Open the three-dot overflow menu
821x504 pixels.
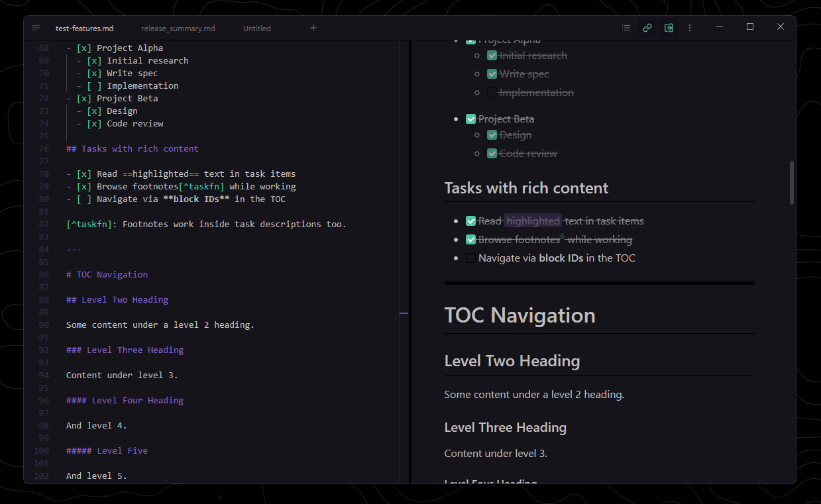pos(690,28)
